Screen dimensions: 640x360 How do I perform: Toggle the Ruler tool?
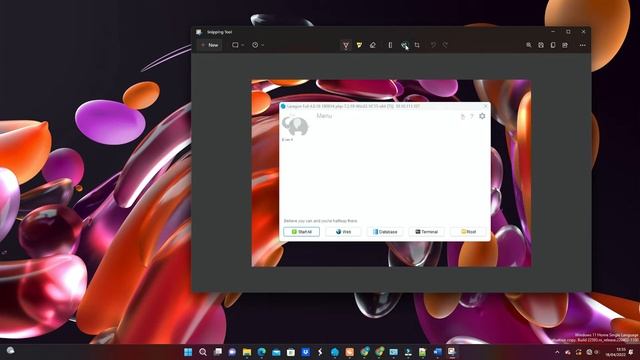click(390, 45)
